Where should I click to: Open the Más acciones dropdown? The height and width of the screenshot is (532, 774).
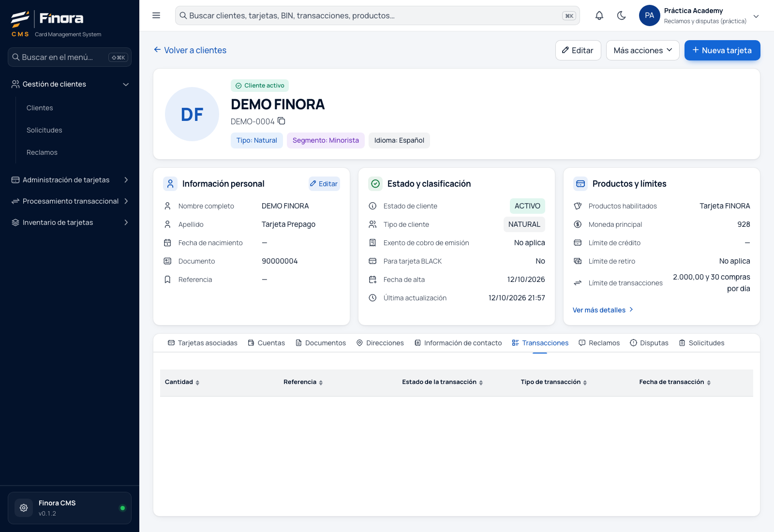642,50
